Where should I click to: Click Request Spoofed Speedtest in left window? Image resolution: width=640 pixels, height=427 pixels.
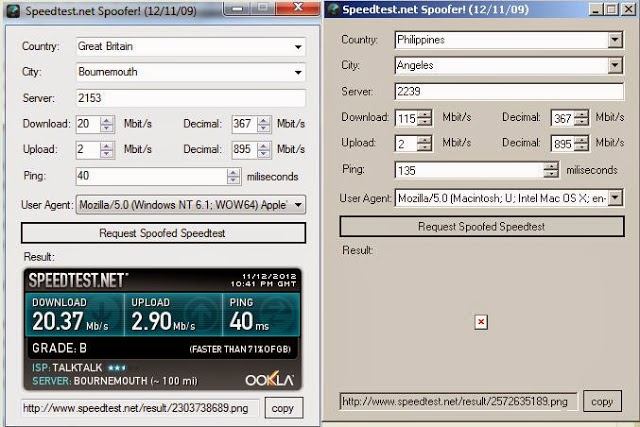[x=163, y=233]
